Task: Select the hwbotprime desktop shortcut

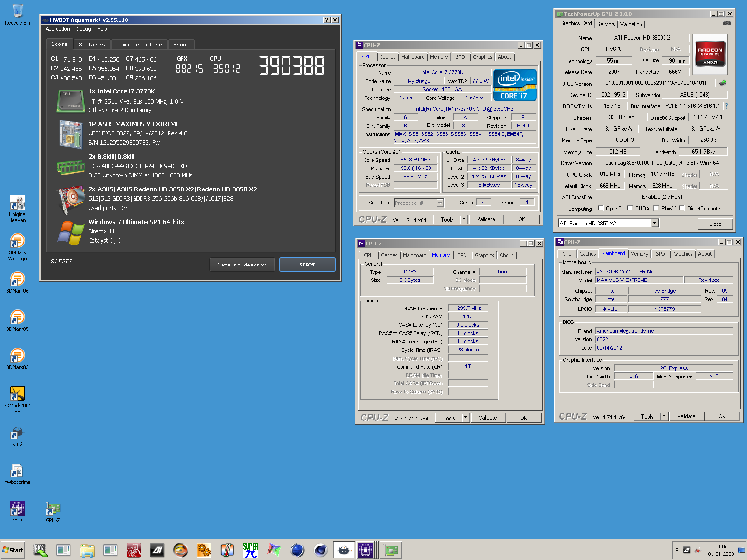Action: click(x=17, y=474)
